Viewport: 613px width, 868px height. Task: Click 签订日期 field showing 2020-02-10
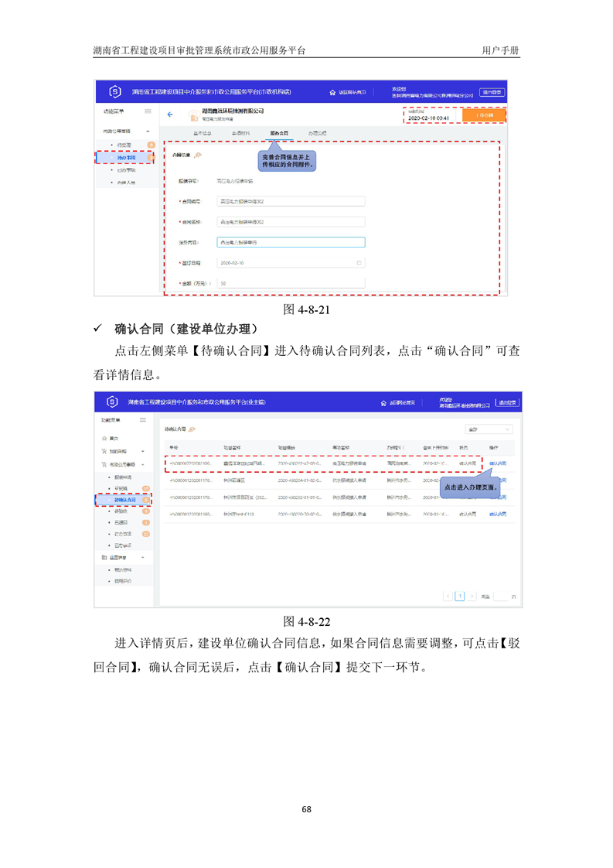[291, 263]
